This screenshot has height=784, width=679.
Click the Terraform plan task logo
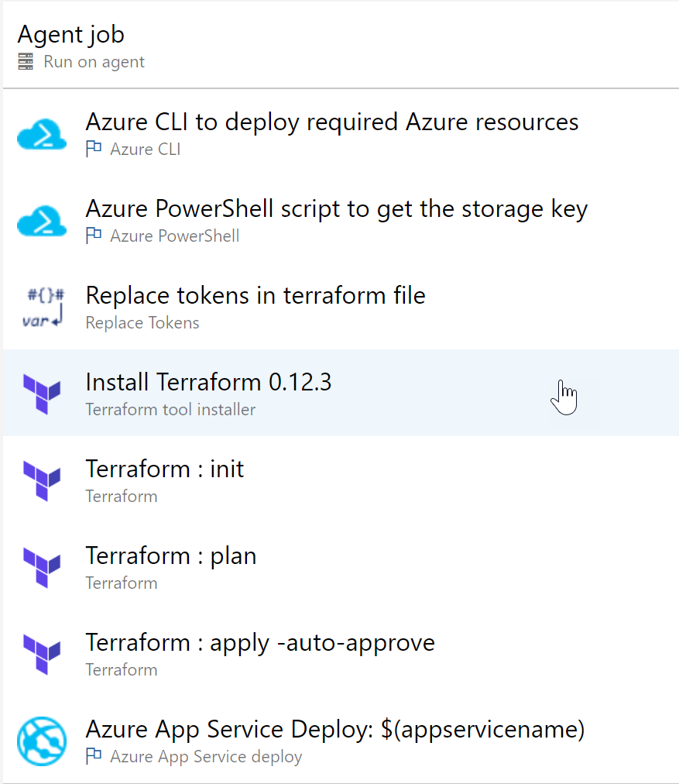coord(42,568)
